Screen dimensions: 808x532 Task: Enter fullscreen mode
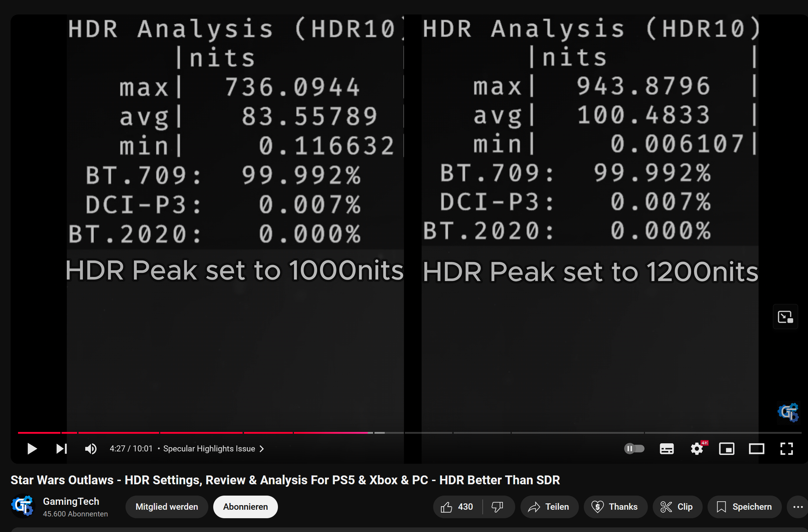tap(786, 449)
